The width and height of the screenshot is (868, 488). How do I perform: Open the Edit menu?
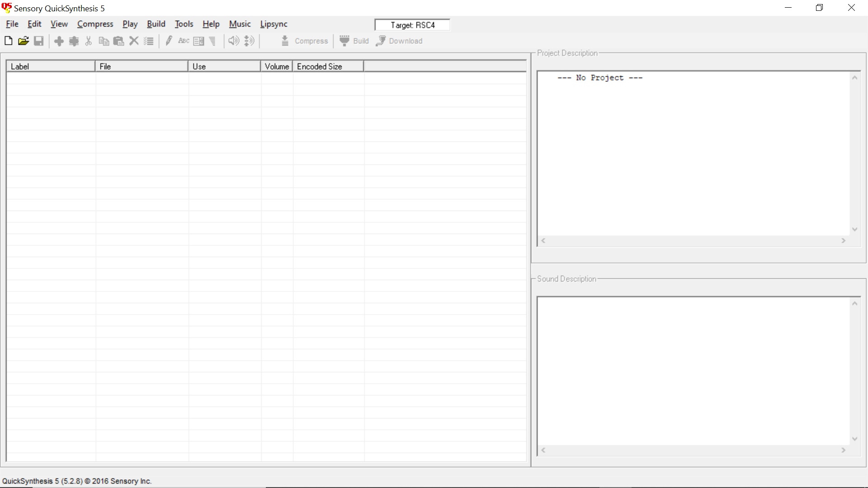click(34, 24)
